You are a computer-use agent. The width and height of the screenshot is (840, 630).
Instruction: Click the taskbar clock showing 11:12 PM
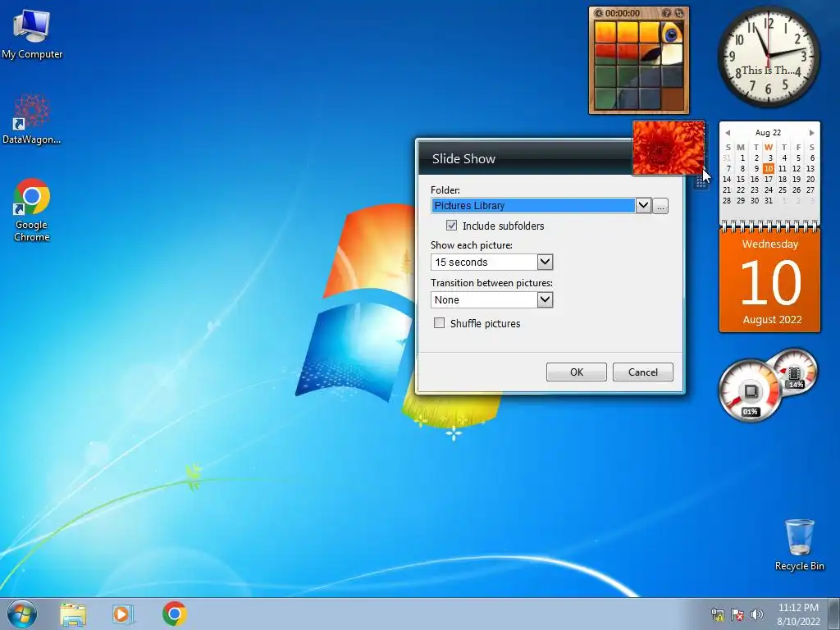coord(798,614)
